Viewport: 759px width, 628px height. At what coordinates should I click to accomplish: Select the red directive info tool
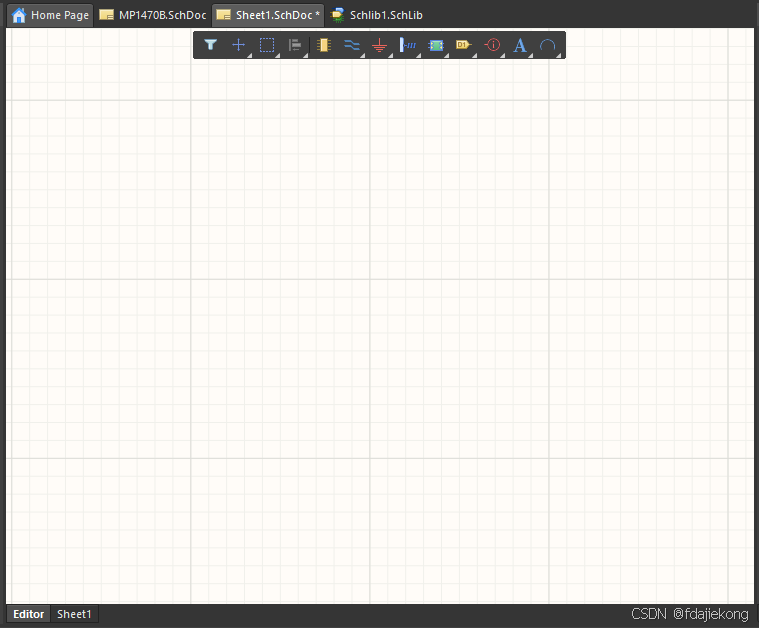[x=492, y=45]
